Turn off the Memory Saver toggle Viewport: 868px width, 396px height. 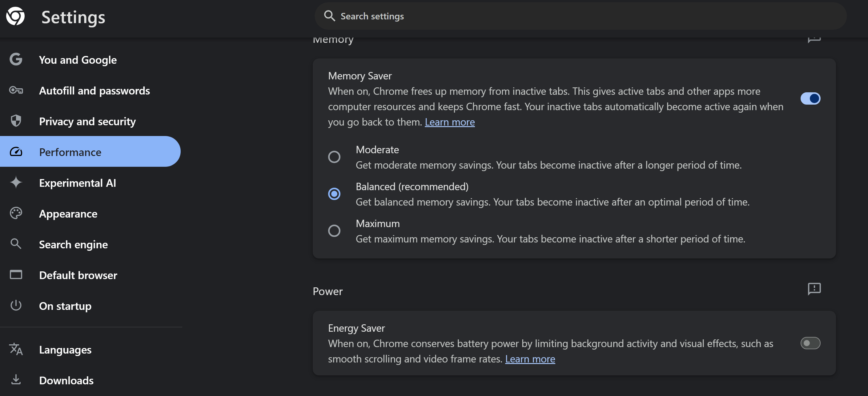[x=810, y=98]
